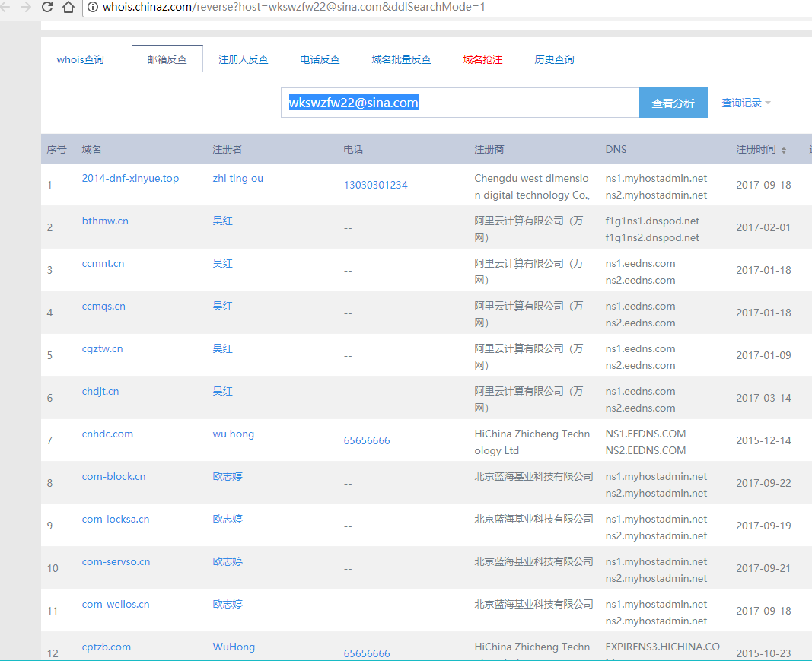Click the DNS column header

tap(616, 149)
